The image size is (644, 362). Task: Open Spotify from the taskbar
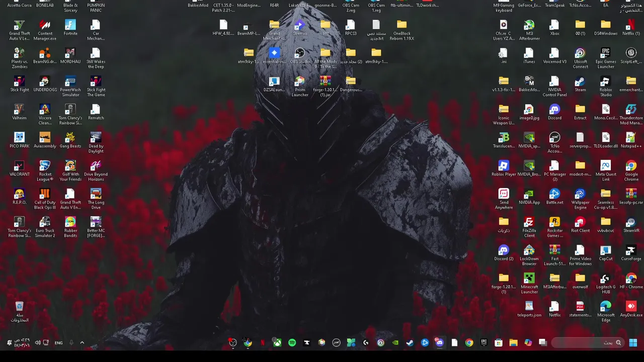coord(292,343)
